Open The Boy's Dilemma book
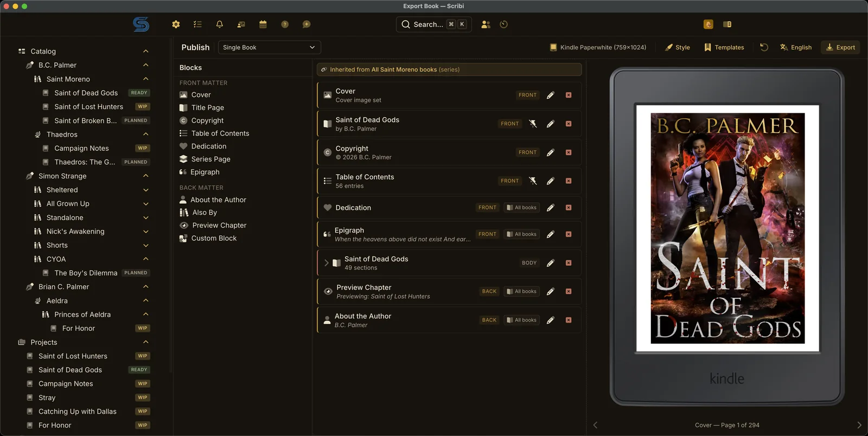Image resolution: width=868 pixels, height=436 pixels. click(86, 273)
